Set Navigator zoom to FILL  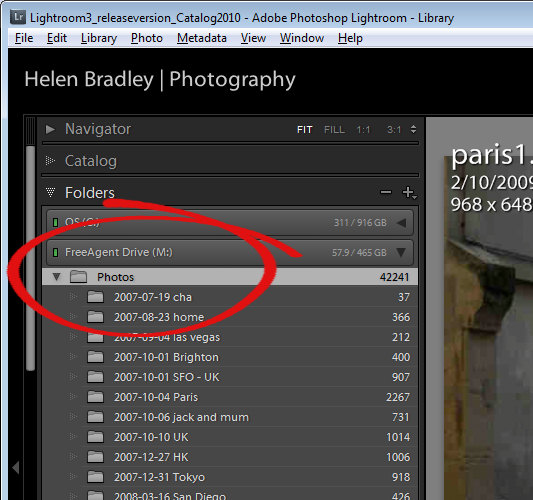[x=334, y=130]
